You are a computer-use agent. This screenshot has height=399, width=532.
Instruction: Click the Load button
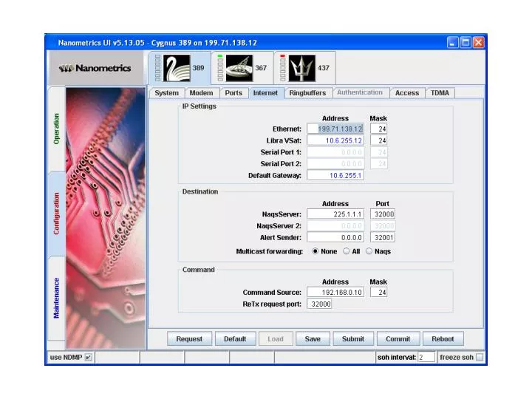tap(276, 339)
